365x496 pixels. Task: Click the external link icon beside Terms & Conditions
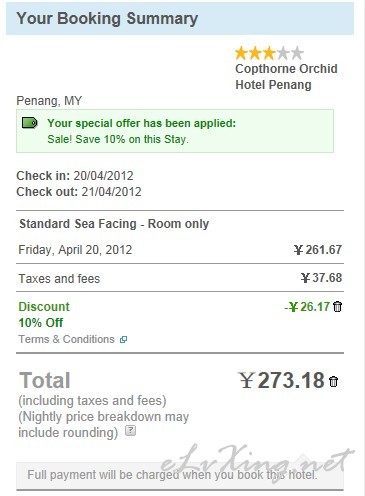pos(123,340)
